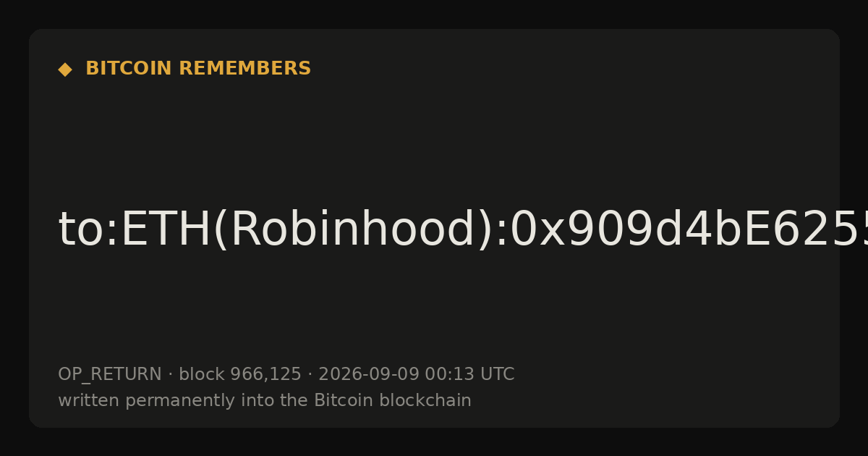868x456 pixels.
Task: Click the written permanently footer line
Action: point(265,400)
